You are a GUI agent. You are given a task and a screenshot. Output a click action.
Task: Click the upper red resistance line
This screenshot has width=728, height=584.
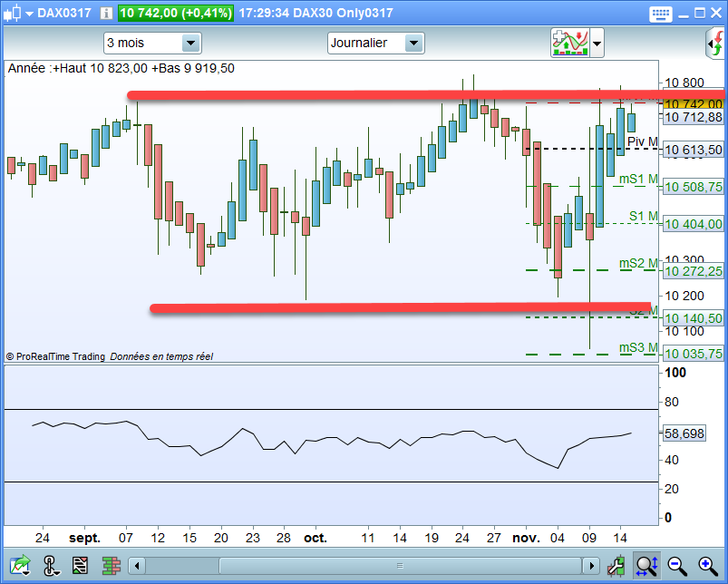tap(425, 95)
